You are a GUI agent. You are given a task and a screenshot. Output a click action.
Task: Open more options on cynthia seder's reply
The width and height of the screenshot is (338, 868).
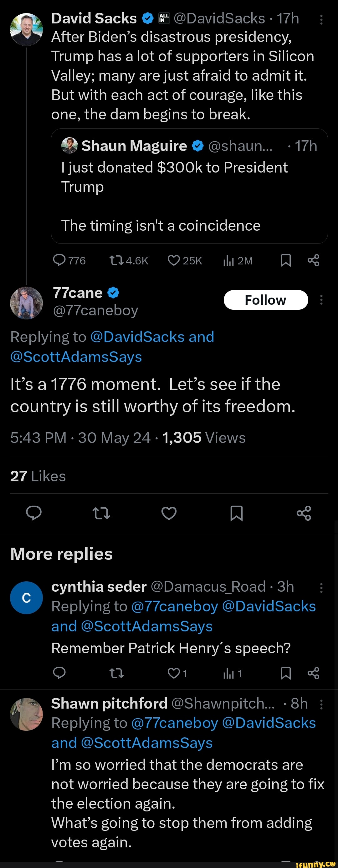click(x=321, y=588)
